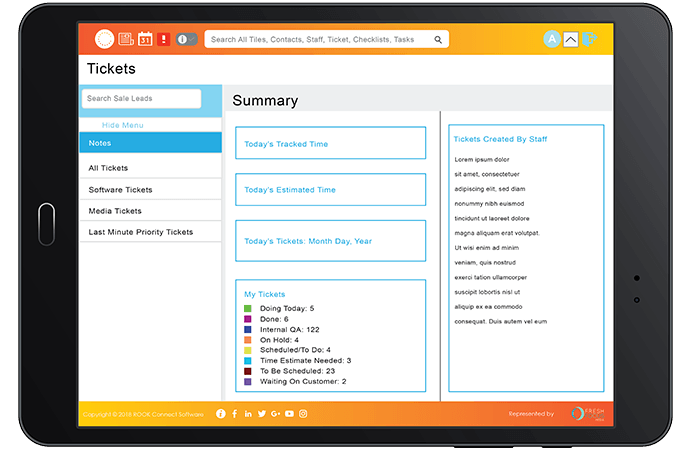690x450 pixels.
Task: Click the logout icon in header
Action: click(x=590, y=39)
